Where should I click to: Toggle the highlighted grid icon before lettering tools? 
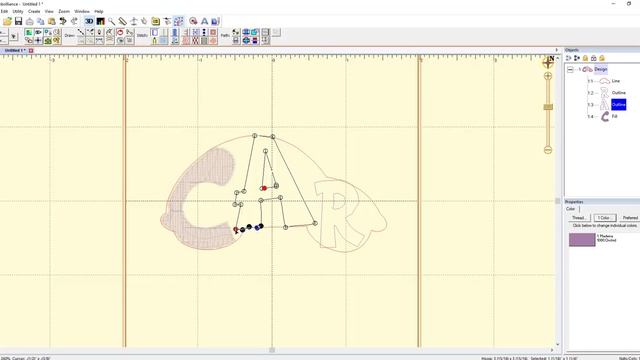click(178, 21)
